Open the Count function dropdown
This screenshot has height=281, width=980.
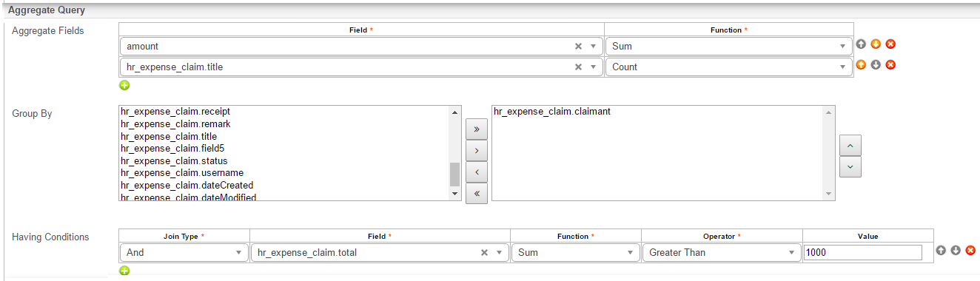(x=728, y=67)
